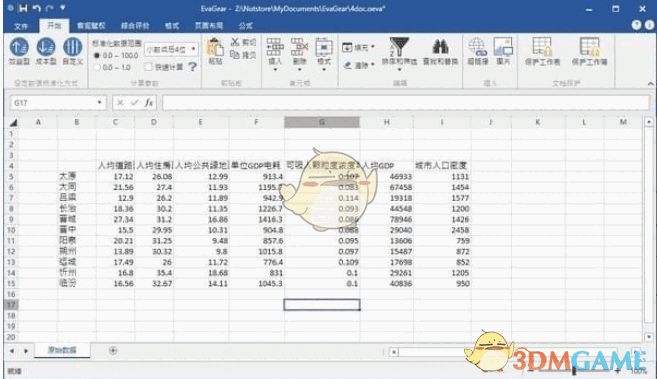Click the formula bar confirm checkmark icon
This screenshot has width=657, height=379.
[x=134, y=103]
